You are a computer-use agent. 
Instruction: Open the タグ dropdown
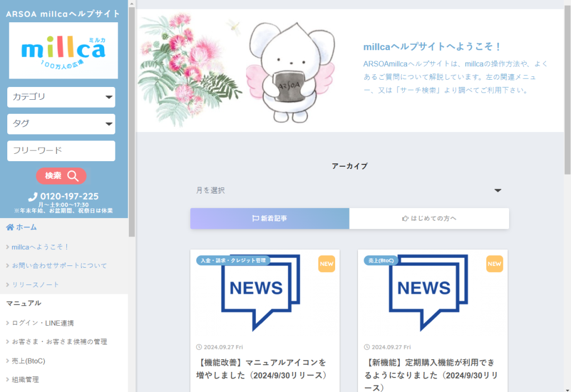coord(61,124)
